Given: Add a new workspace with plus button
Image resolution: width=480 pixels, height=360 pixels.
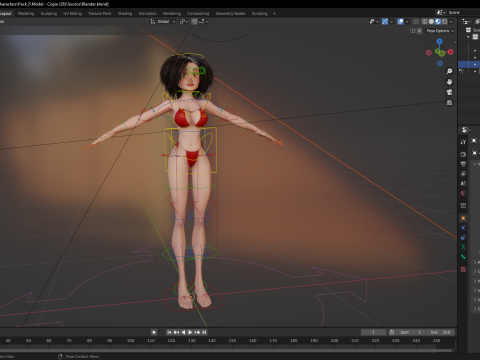Looking at the screenshot, I should pyautogui.click(x=274, y=14).
